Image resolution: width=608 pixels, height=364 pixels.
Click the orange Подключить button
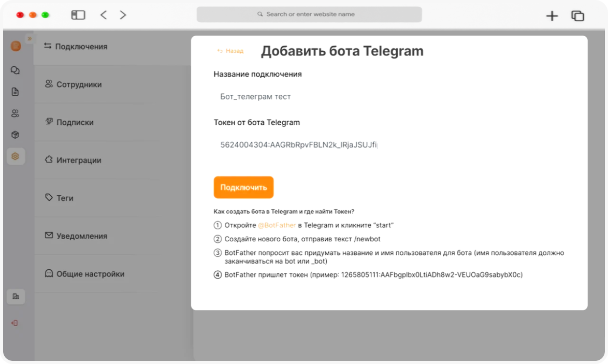(243, 187)
